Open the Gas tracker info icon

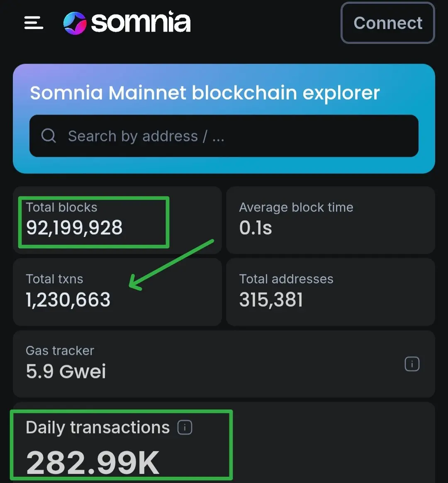pyautogui.click(x=412, y=364)
